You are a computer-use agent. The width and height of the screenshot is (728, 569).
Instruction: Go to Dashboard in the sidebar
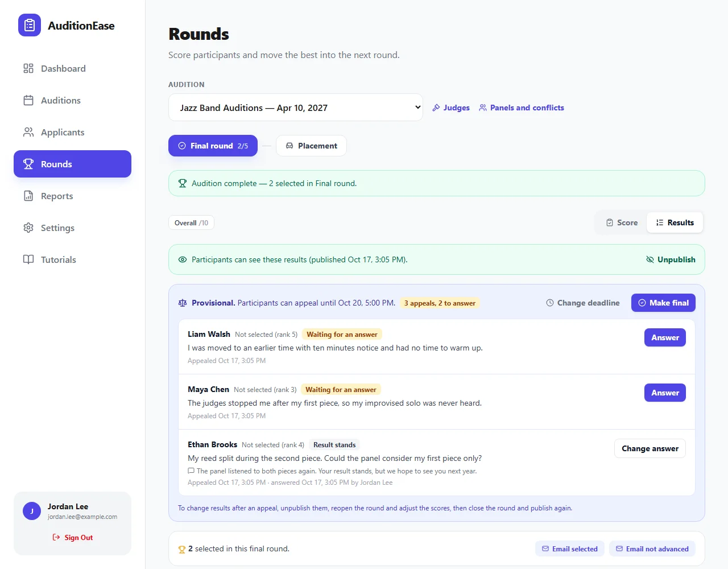tap(72, 68)
